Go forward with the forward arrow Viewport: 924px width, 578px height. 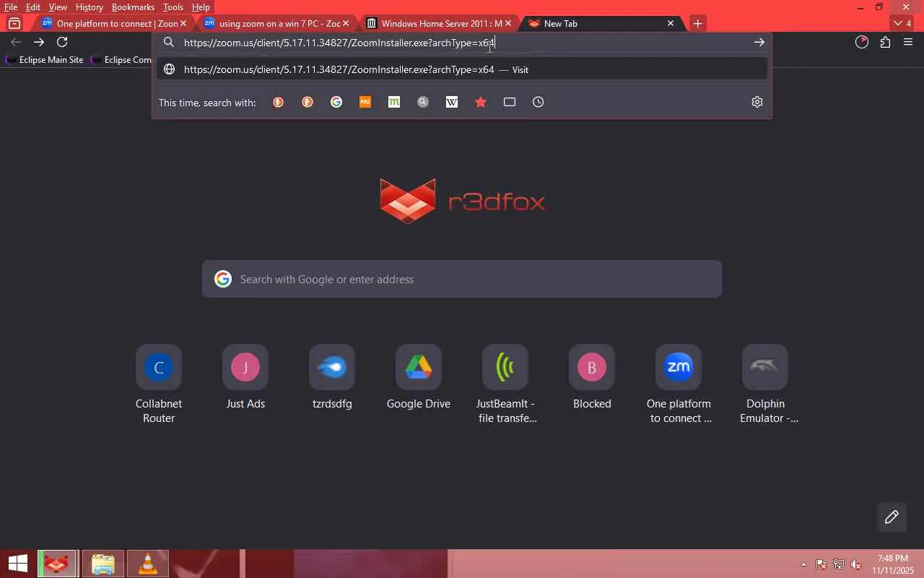pos(39,43)
